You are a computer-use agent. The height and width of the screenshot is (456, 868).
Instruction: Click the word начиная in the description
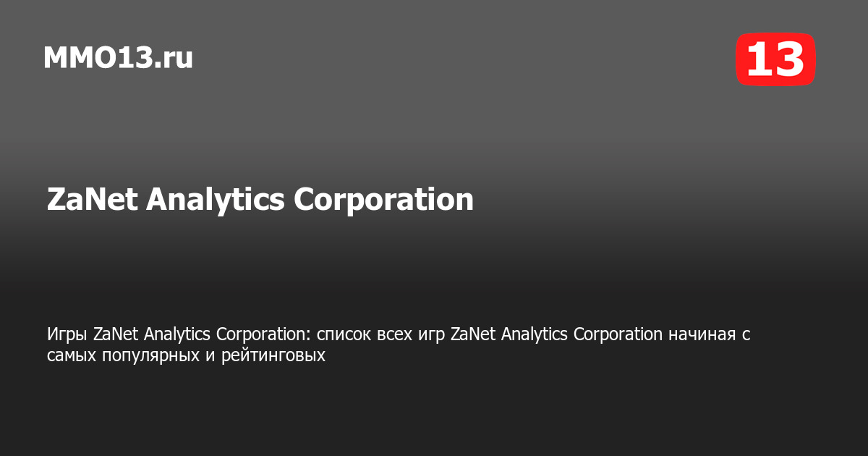pos(699,336)
